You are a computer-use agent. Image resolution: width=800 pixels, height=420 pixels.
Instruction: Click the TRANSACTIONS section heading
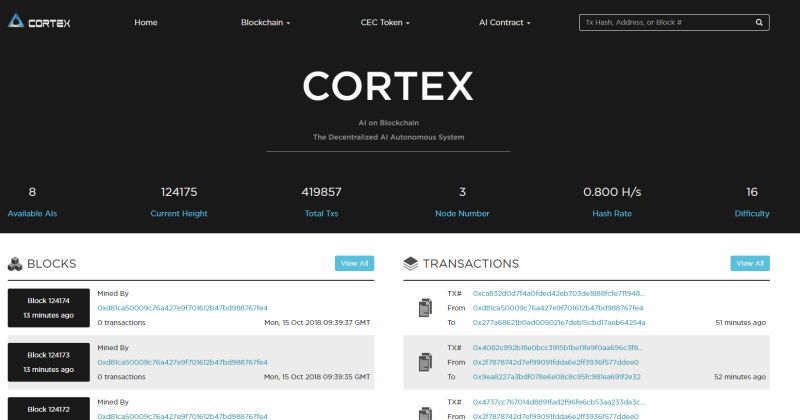point(471,264)
